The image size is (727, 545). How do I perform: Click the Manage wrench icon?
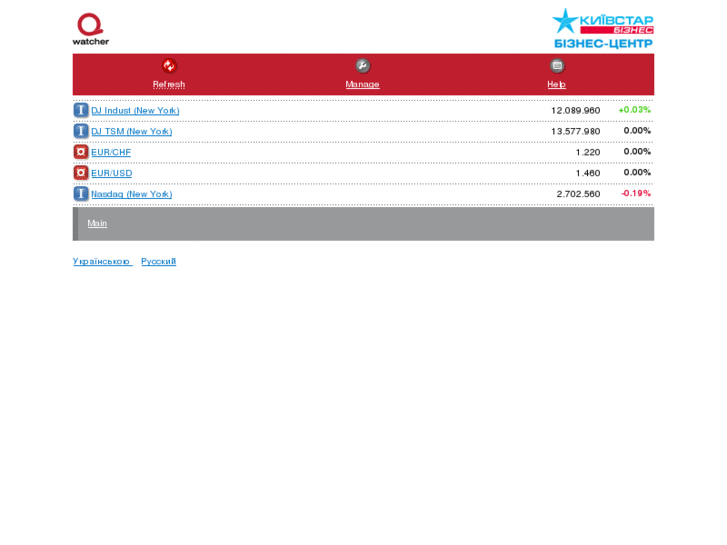(363, 66)
